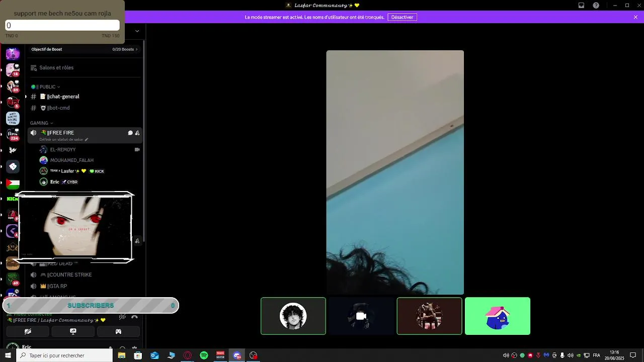Image resolution: width=644 pixels, height=362 pixels.
Task: Click OBS tray icon in system tray
Action: [514, 355]
